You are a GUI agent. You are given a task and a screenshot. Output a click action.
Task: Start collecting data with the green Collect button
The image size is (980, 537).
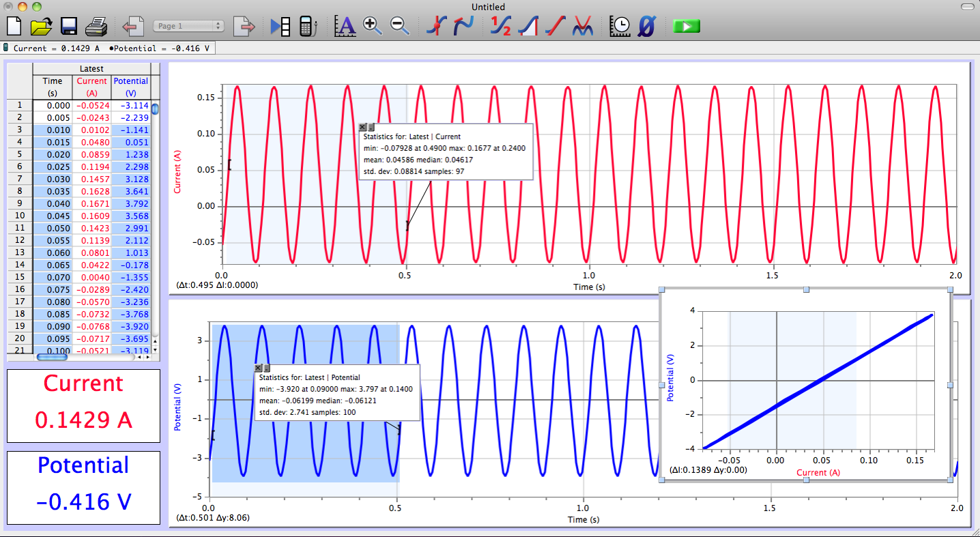pos(686,26)
